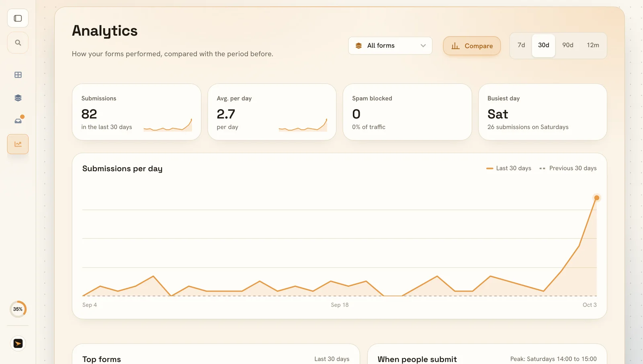Switch range to 90d
643x364 pixels.
click(x=567, y=45)
